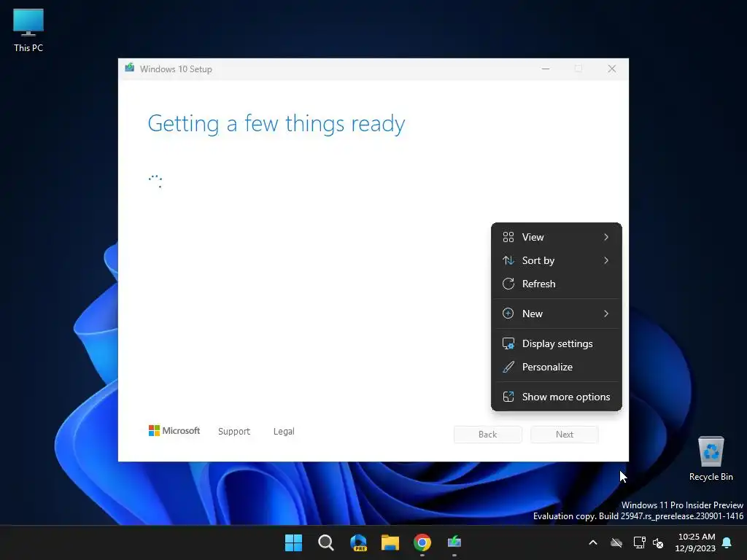Click the muted volume tray icon
Screen dimensions: 747x560
click(659, 542)
